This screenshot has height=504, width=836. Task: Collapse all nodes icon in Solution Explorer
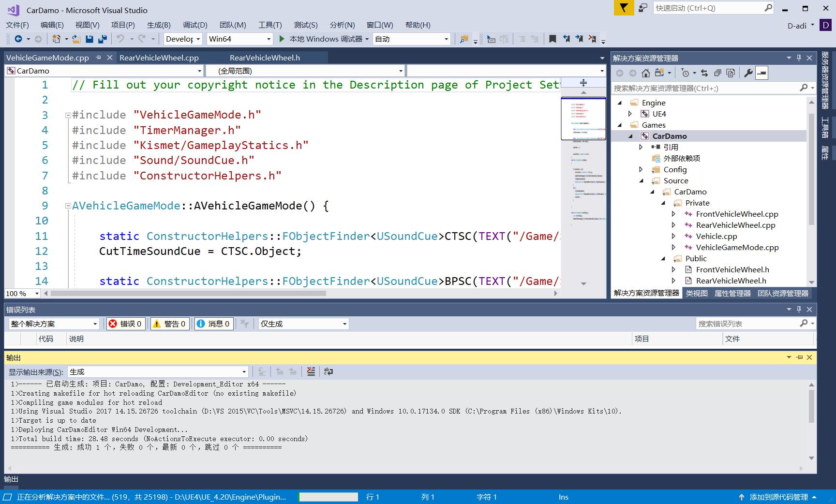(x=717, y=73)
